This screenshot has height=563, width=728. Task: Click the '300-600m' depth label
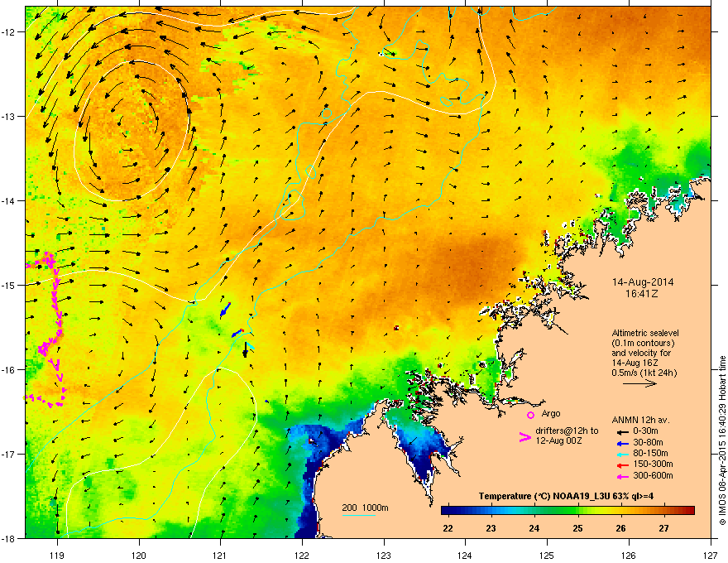653,476
